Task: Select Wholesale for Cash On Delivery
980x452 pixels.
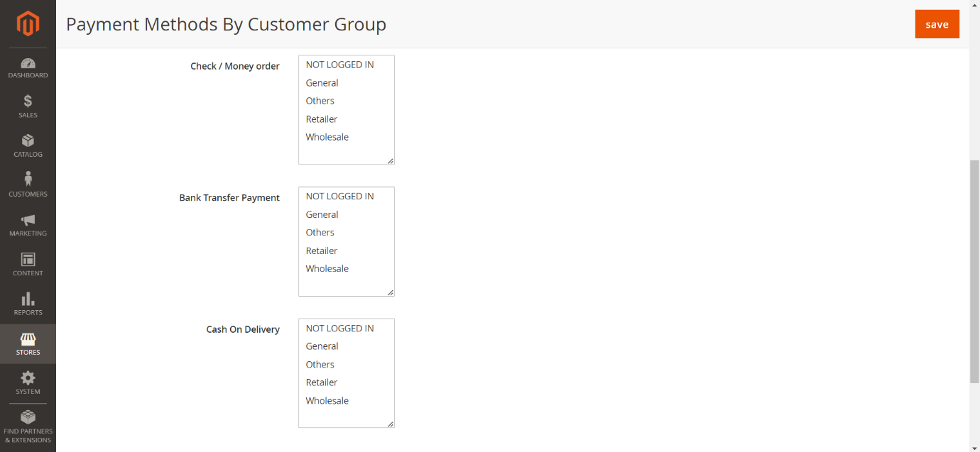Action: (327, 400)
